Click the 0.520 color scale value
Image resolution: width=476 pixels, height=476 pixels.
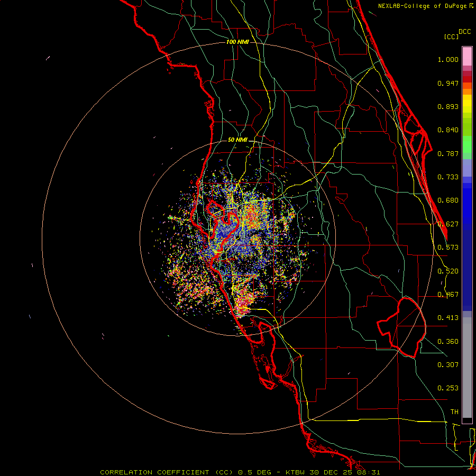point(448,271)
